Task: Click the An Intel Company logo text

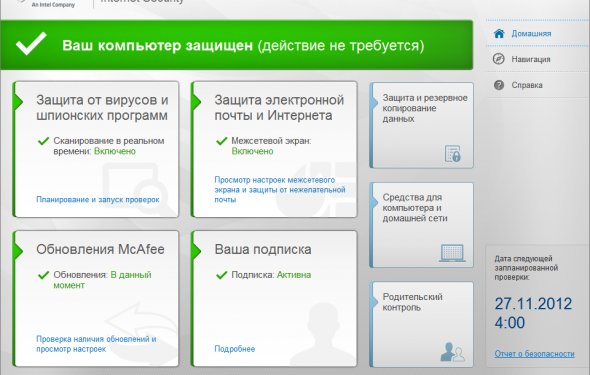Action: pyautogui.click(x=53, y=5)
